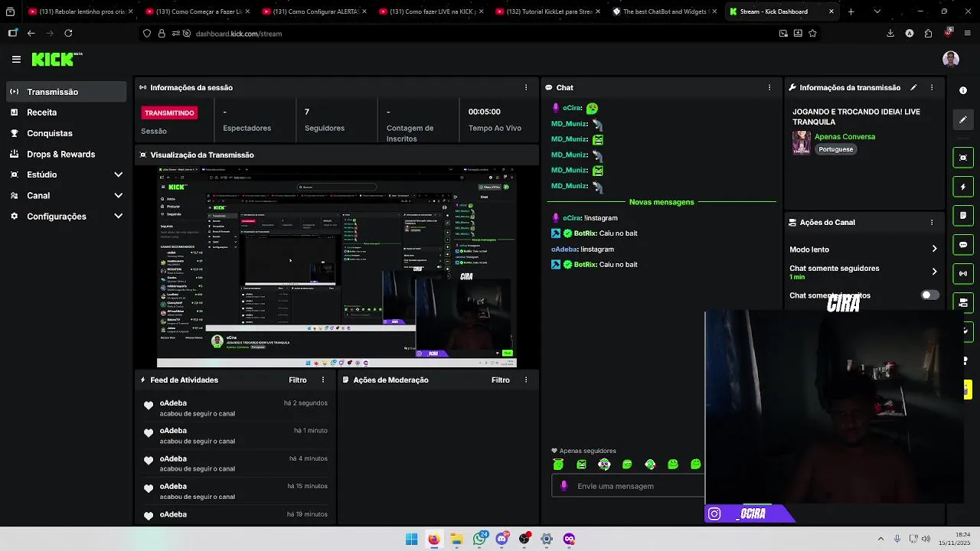Click the Portuguese language tag
Image resolution: width=980 pixels, height=551 pixels.
point(835,149)
